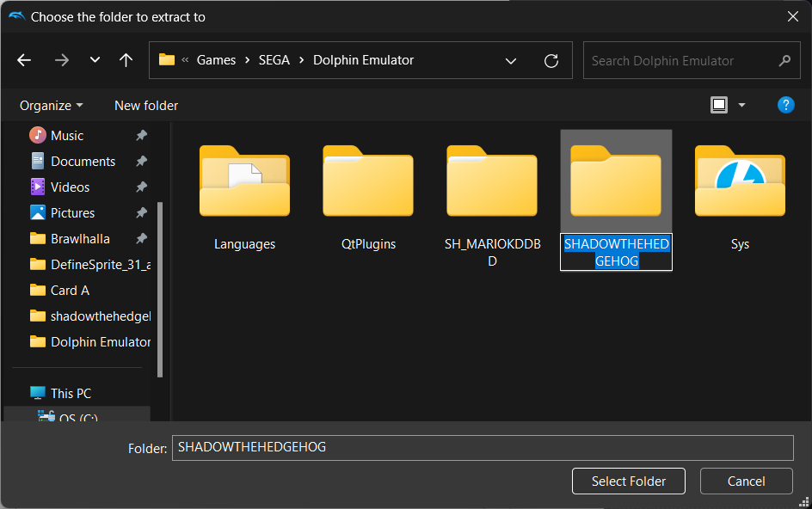Select SEGA in the breadcrumb path

coord(274,60)
